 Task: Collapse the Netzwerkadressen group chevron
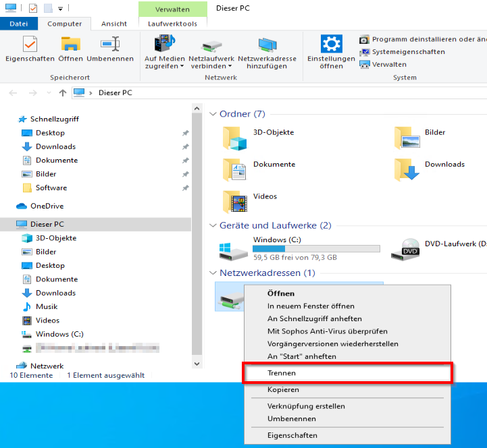[213, 273]
